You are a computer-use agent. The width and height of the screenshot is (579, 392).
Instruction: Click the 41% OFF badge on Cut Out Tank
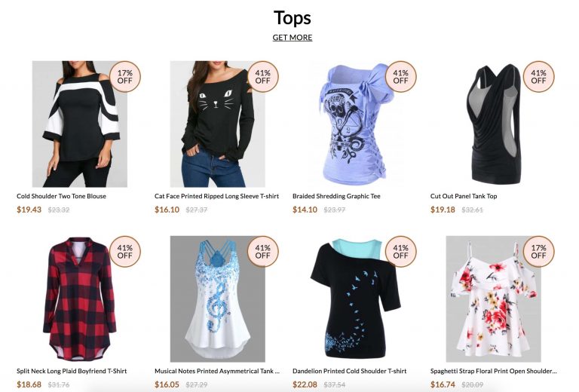tap(538, 77)
